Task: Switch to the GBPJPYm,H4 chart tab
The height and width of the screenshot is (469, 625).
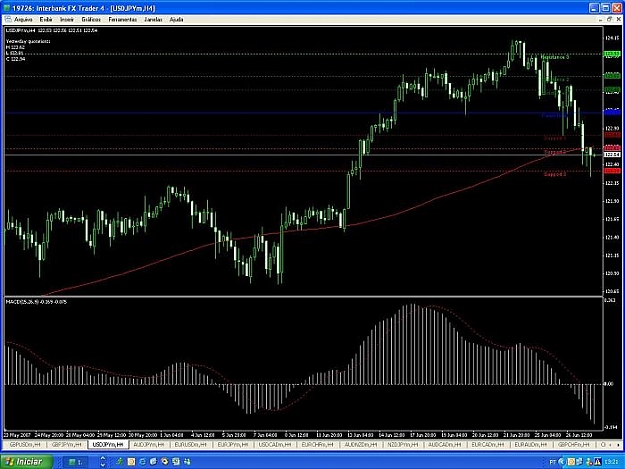Action: (67, 444)
